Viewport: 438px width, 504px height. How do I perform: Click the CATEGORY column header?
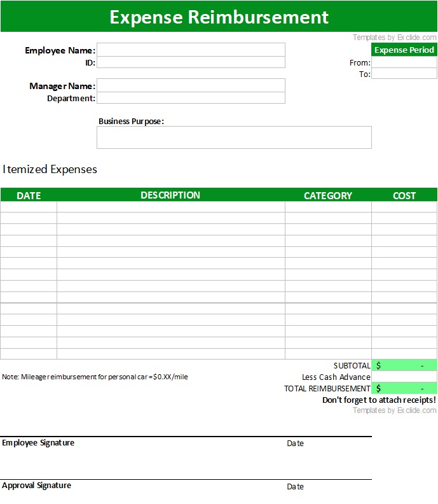(328, 195)
